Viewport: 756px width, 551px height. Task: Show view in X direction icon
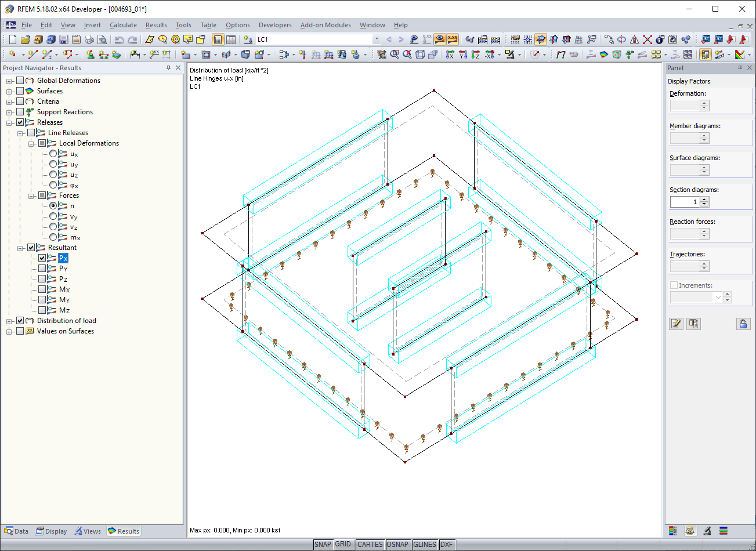[x=450, y=55]
